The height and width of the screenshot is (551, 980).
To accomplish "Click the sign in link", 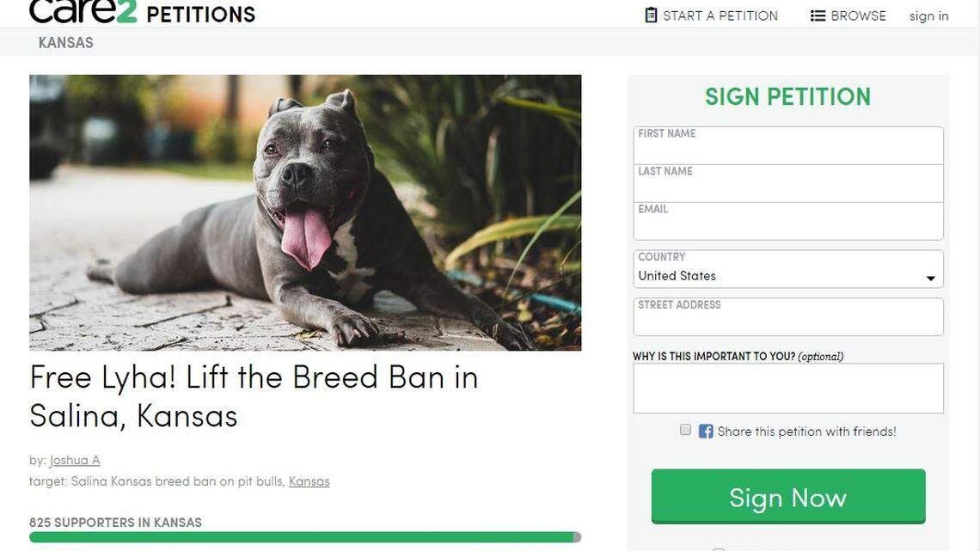I will point(928,15).
